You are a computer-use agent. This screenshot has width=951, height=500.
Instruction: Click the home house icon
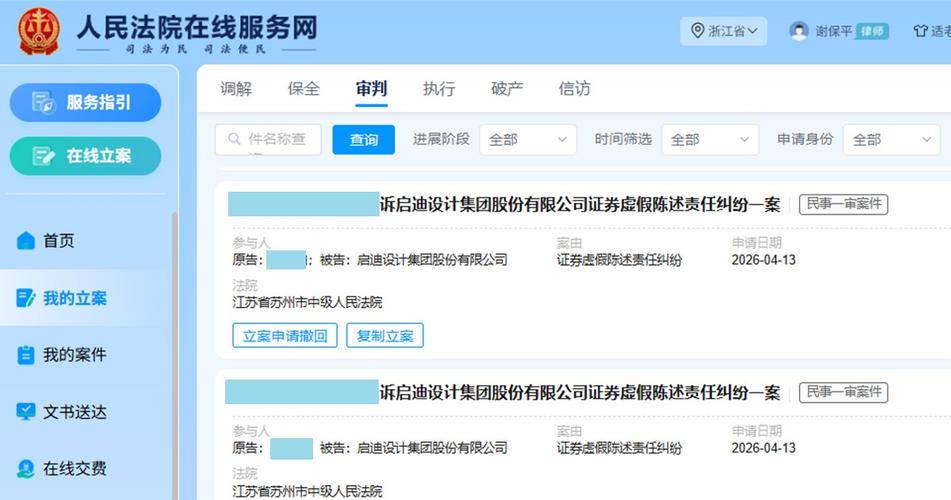[26, 241]
